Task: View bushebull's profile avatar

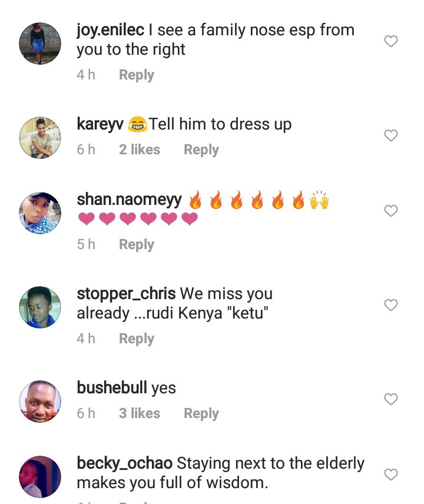Action: pyautogui.click(x=40, y=402)
